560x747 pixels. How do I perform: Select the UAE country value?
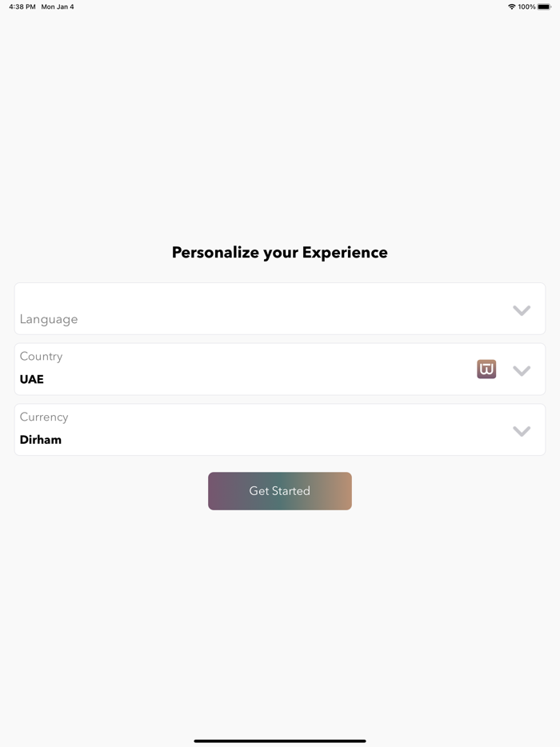click(32, 379)
